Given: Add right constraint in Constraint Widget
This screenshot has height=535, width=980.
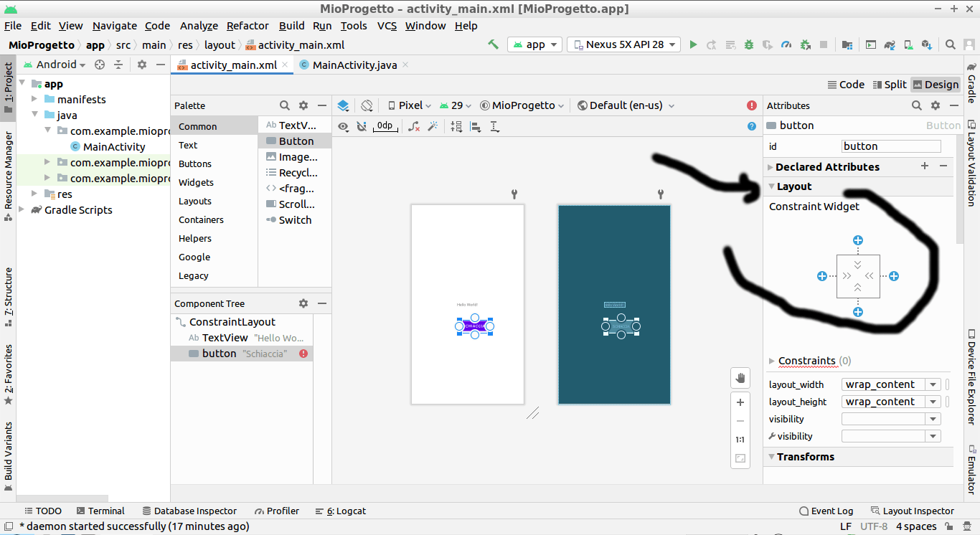Looking at the screenshot, I should click(894, 276).
